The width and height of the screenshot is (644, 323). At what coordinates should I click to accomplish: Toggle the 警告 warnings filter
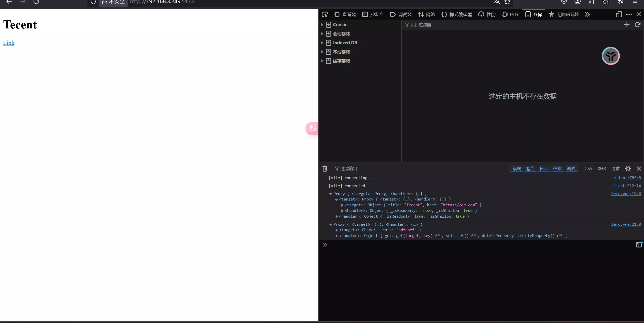(x=530, y=169)
